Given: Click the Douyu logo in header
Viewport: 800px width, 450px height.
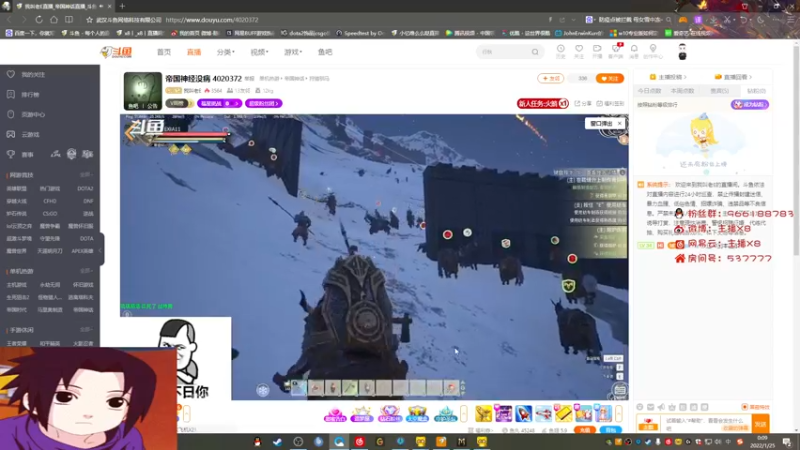Looking at the screenshot, I should pos(116,52).
